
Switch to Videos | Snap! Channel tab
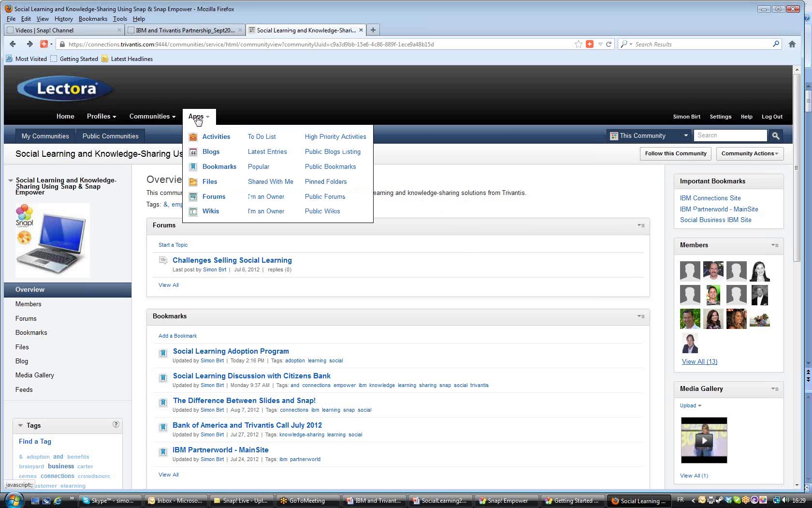pyautogui.click(x=64, y=30)
